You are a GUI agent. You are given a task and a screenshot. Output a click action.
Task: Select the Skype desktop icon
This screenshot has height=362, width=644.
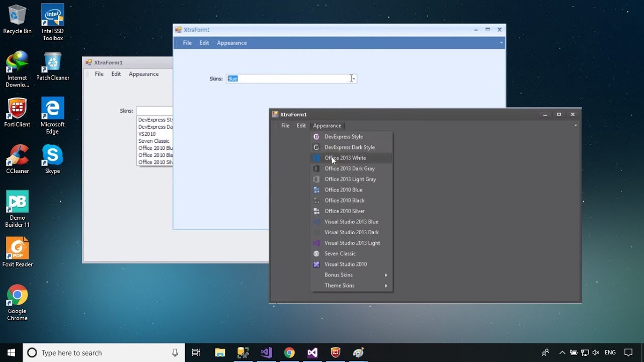[x=53, y=159]
